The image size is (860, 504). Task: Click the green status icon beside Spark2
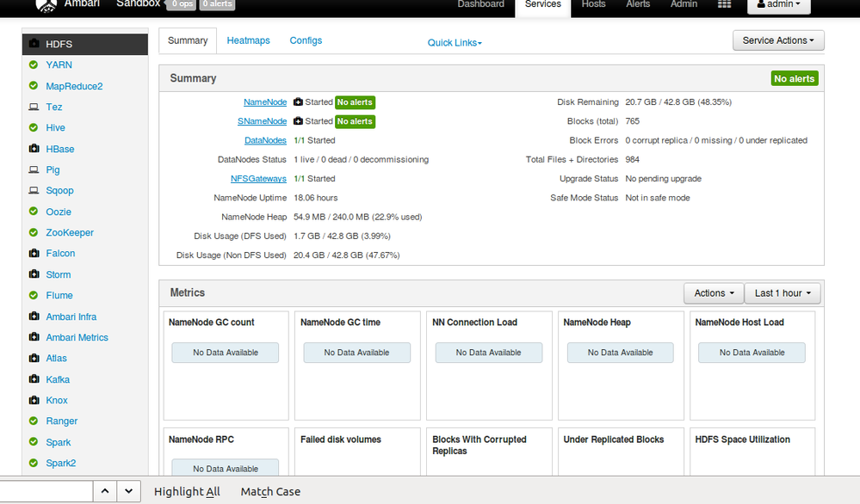[x=34, y=463]
